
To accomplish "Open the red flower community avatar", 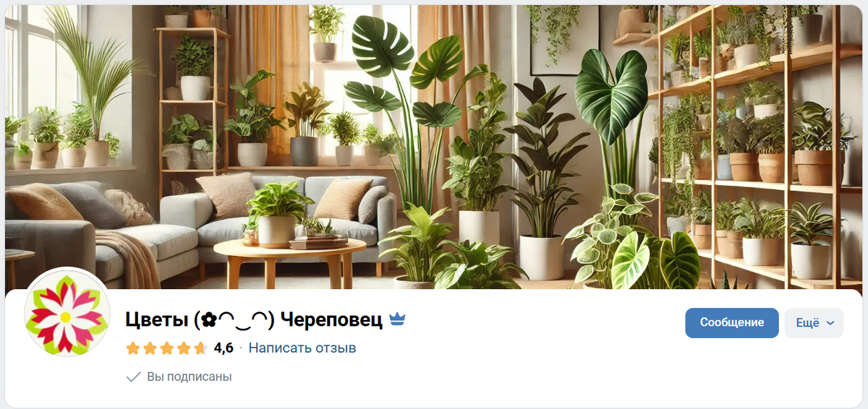I will click(x=67, y=313).
